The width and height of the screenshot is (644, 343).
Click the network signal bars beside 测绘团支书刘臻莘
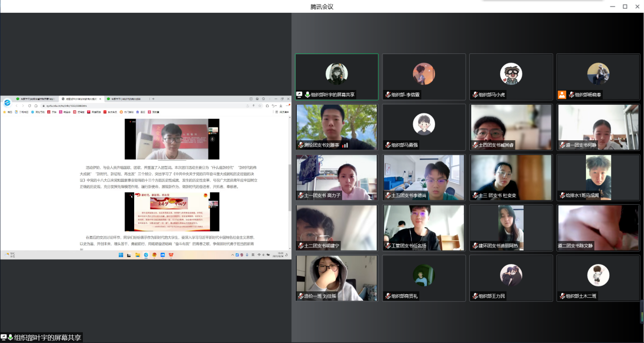point(345,145)
